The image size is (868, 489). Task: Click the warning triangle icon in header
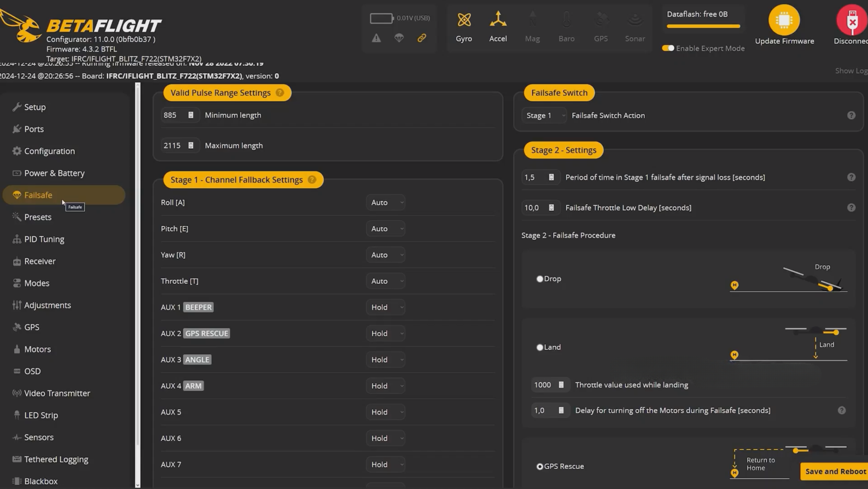[376, 38]
